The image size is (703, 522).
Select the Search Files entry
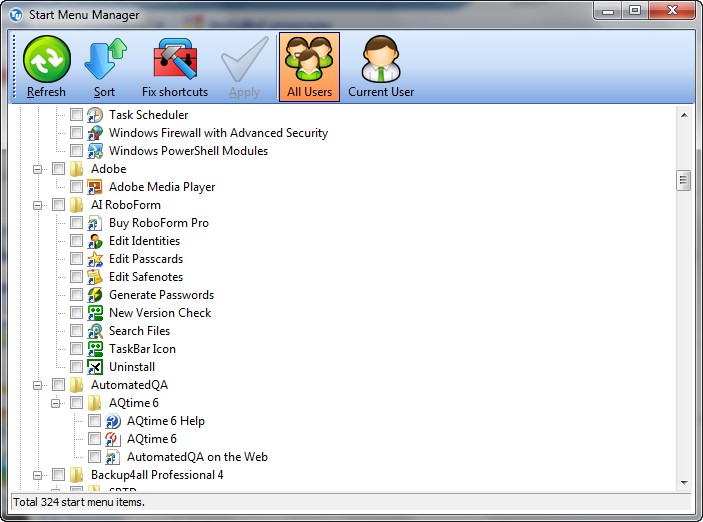[139, 331]
